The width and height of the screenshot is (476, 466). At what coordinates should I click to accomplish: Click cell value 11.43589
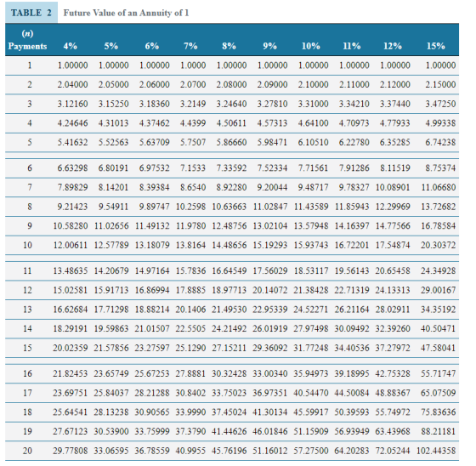(x=311, y=207)
